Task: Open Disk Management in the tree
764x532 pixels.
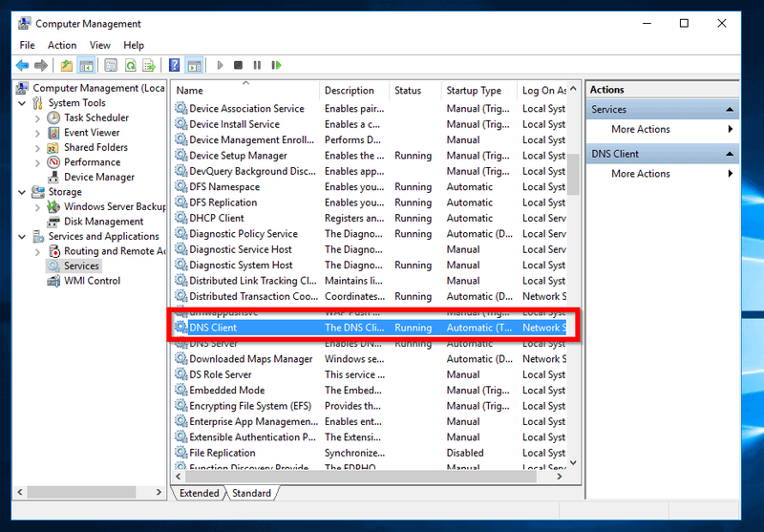Action: pos(104,222)
